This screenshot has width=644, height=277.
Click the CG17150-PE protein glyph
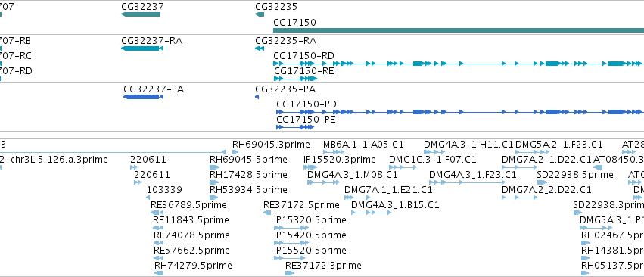[x=295, y=127]
